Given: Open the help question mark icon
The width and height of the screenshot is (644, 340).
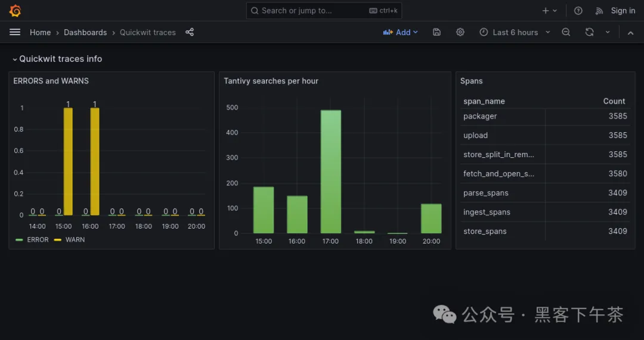Looking at the screenshot, I should coord(578,11).
